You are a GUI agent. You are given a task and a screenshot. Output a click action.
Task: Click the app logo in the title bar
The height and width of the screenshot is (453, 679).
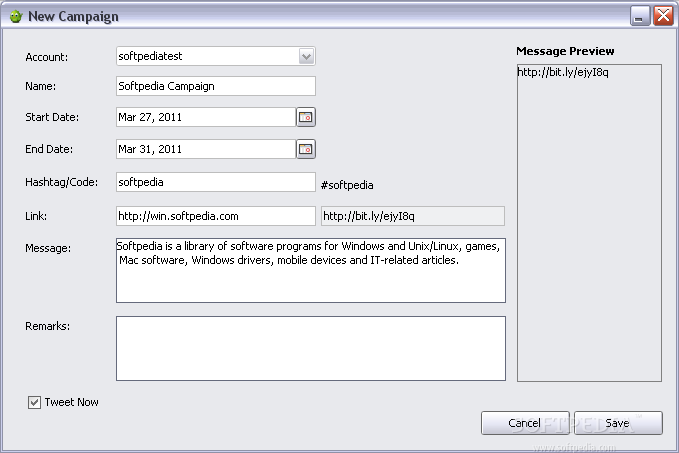[x=16, y=16]
